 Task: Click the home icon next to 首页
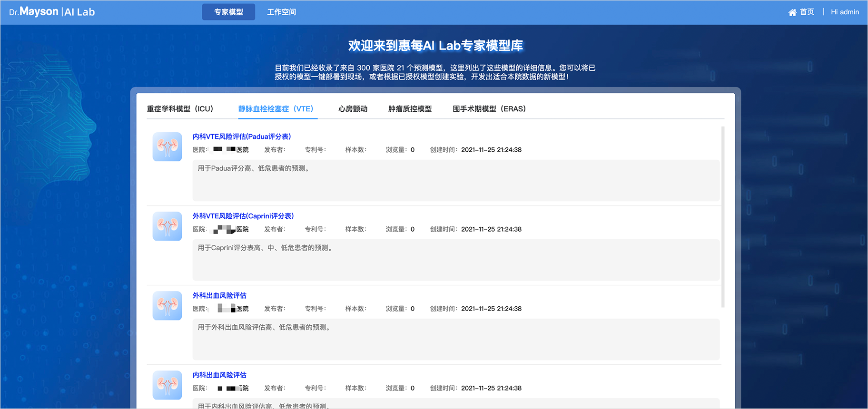792,12
